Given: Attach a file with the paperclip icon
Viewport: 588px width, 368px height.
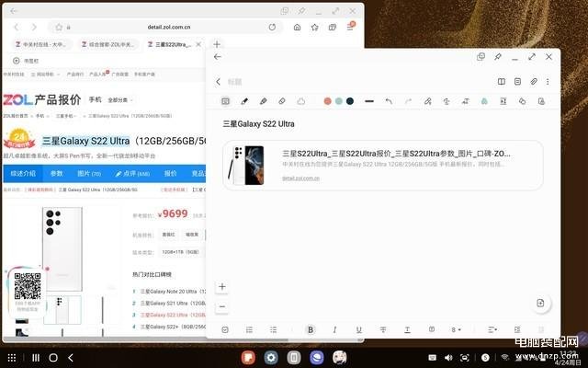Looking at the screenshot, I should (x=534, y=82).
